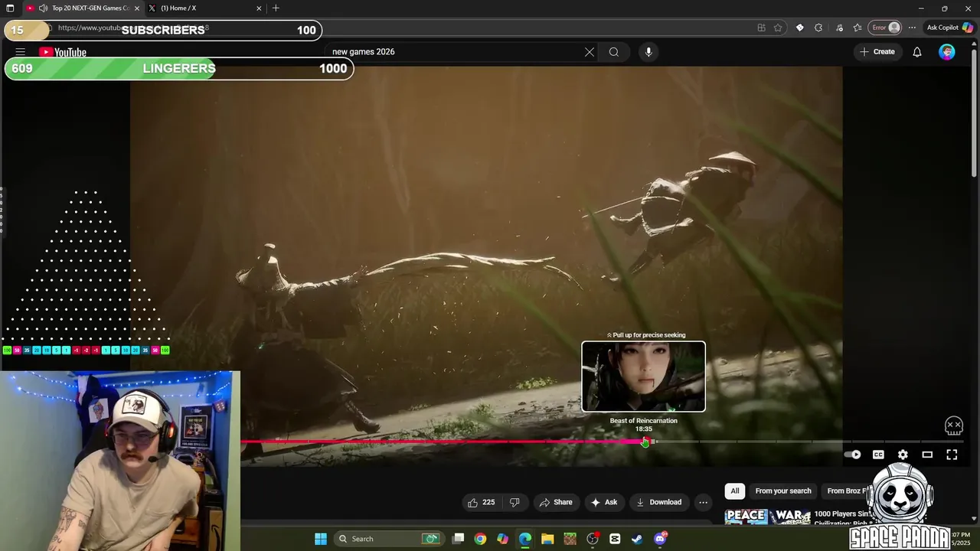The width and height of the screenshot is (980, 551).
Task: Open the Peace War recommended video thumbnail
Action: (x=767, y=517)
